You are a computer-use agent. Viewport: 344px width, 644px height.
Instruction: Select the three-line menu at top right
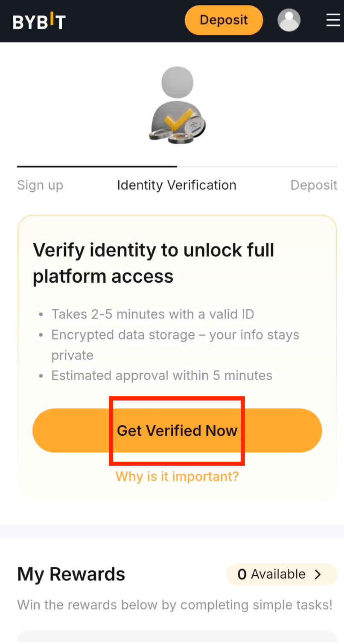click(333, 20)
